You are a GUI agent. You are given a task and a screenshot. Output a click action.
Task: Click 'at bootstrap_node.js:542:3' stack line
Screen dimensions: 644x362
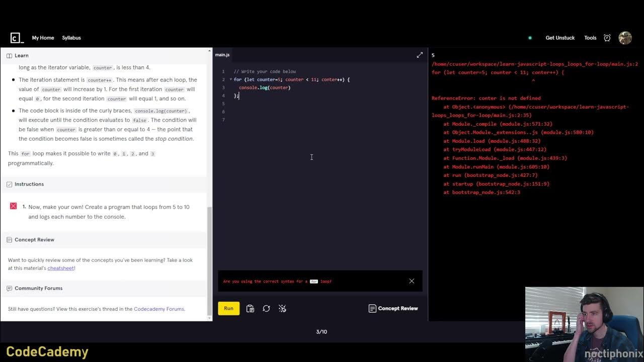point(481,192)
